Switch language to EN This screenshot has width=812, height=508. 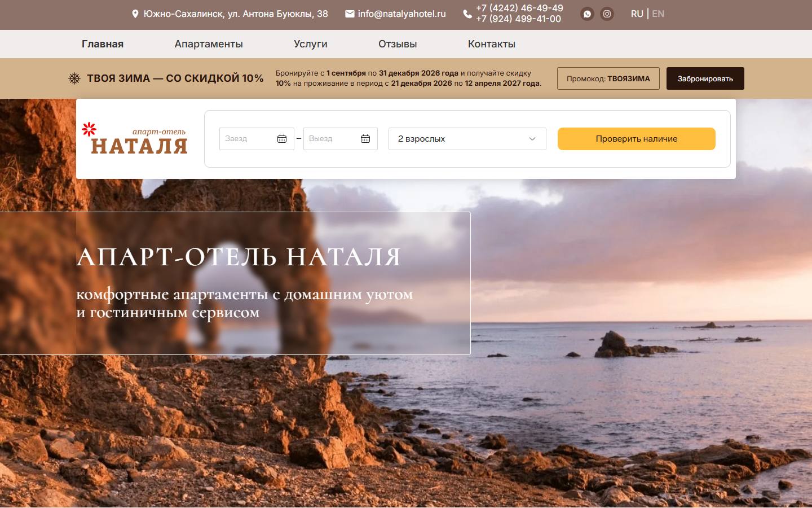pos(658,14)
